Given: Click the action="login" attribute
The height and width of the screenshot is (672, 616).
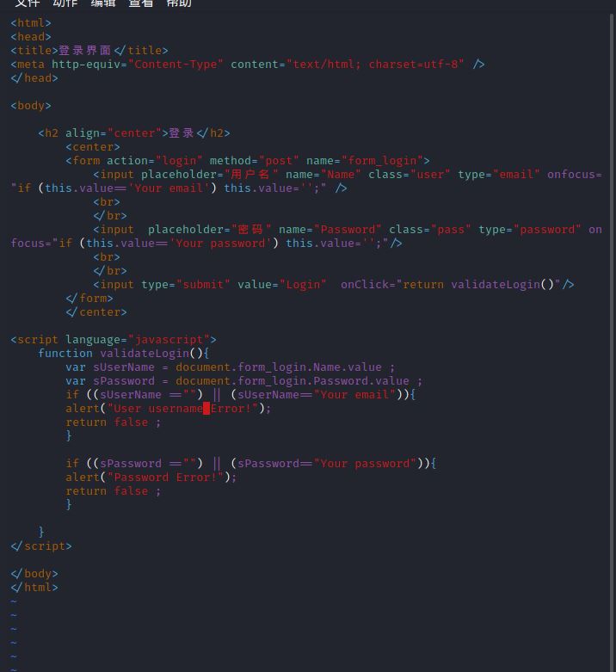Looking at the screenshot, I should coord(155,161).
